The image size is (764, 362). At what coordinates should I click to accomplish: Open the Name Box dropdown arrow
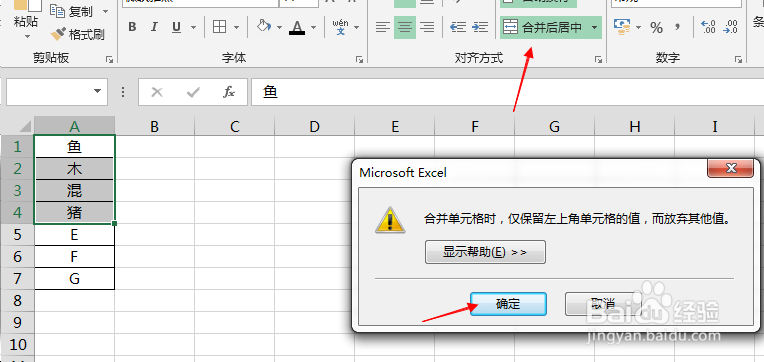click(97, 92)
